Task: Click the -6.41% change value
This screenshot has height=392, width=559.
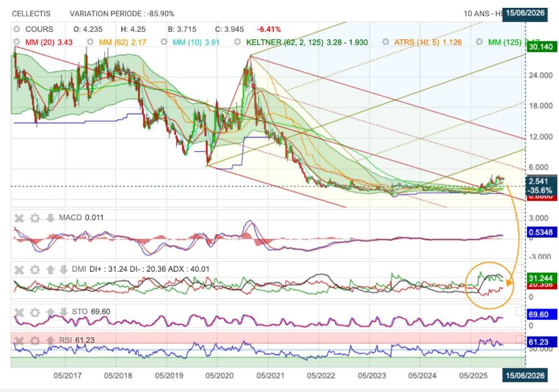Action: pyautogui.click(x=269, y=29)
